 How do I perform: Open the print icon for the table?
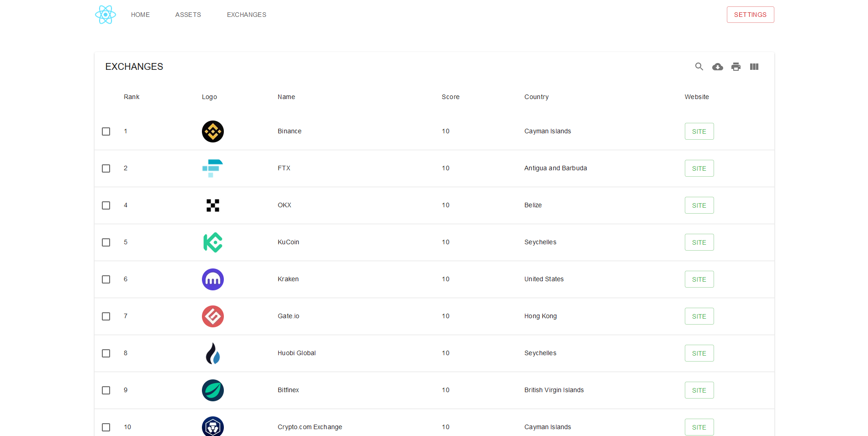pos(736,67)
